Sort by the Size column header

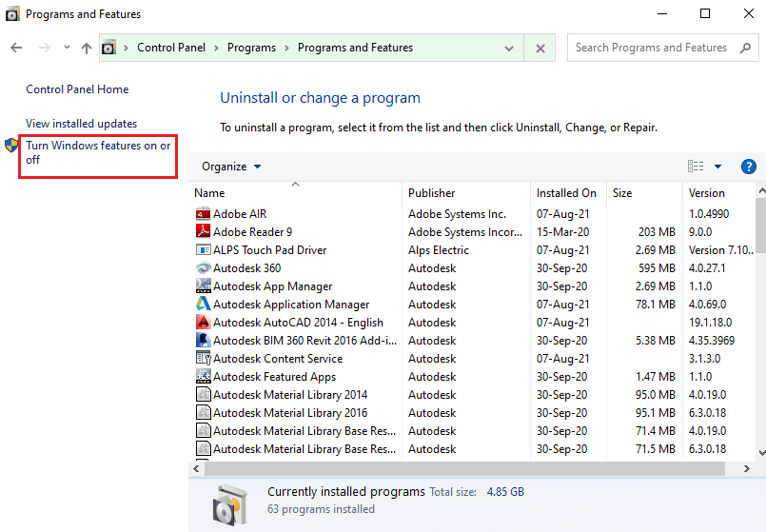click(644, 193)
